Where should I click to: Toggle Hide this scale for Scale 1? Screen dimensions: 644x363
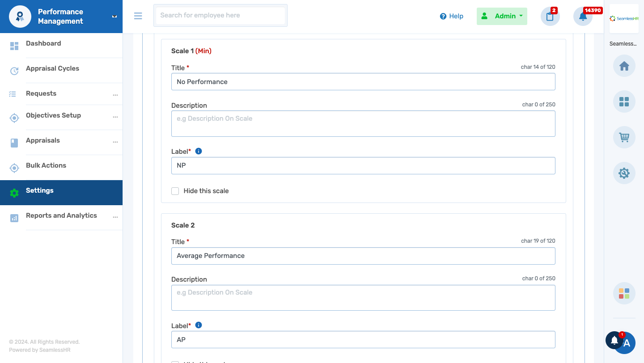(x=175, y=191)
